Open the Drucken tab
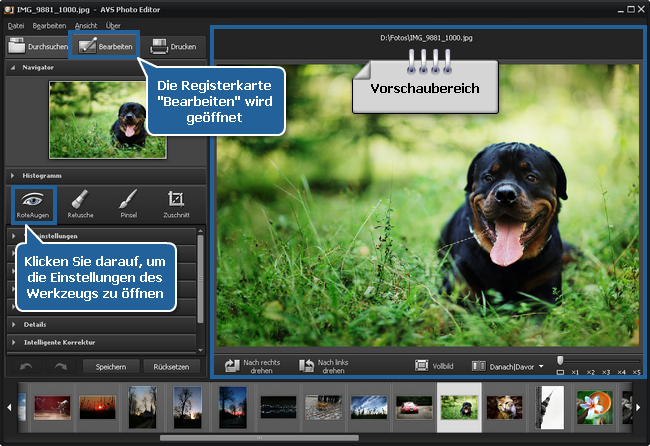This screenshot has height=446, width=650. pyautogui.click(x=173, y=46)
